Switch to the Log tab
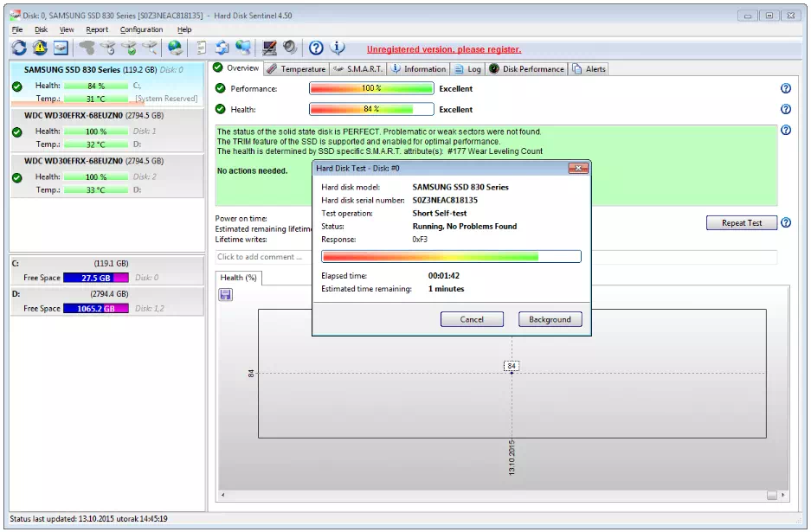 point(467,68)
